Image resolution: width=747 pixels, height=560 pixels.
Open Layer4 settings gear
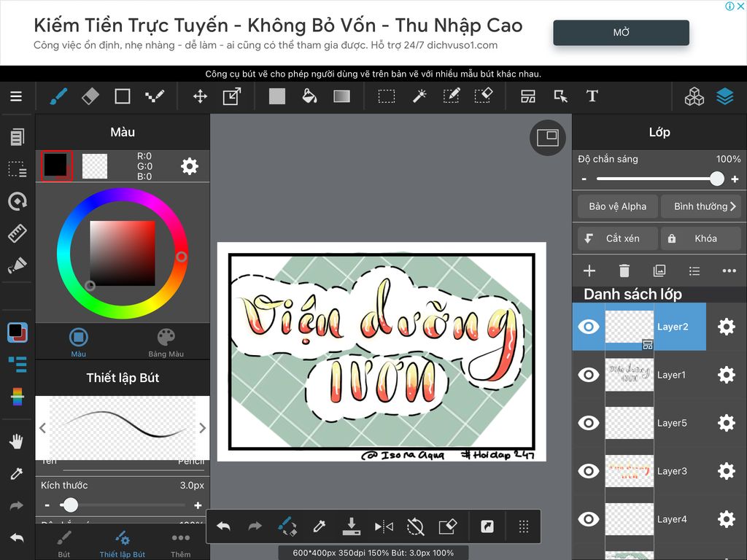point(726,519)
